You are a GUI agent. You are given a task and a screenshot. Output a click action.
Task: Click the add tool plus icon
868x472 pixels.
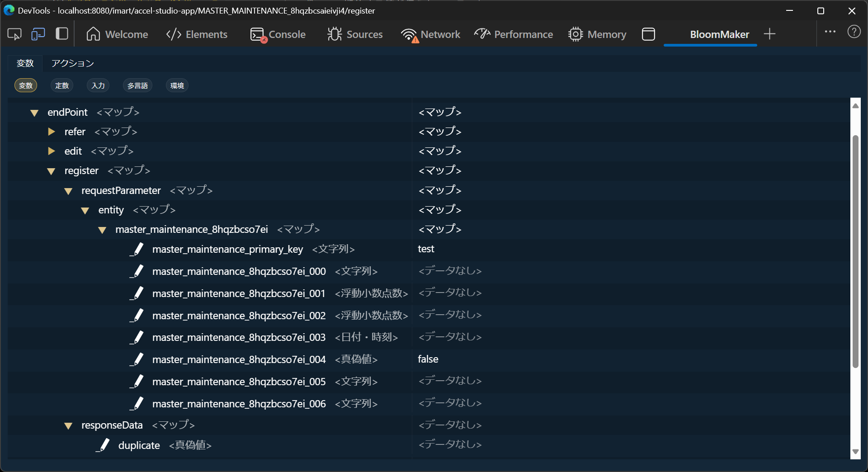[769, 34]
